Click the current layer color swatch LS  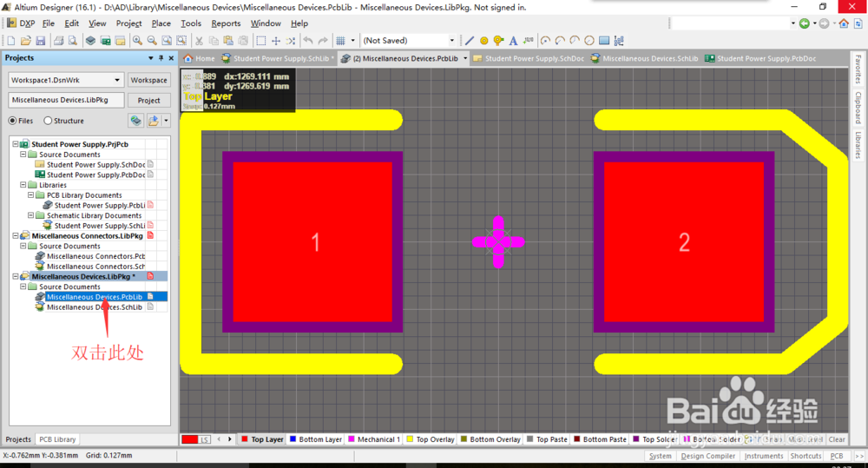pyautogui.click(x=196, y=439)
